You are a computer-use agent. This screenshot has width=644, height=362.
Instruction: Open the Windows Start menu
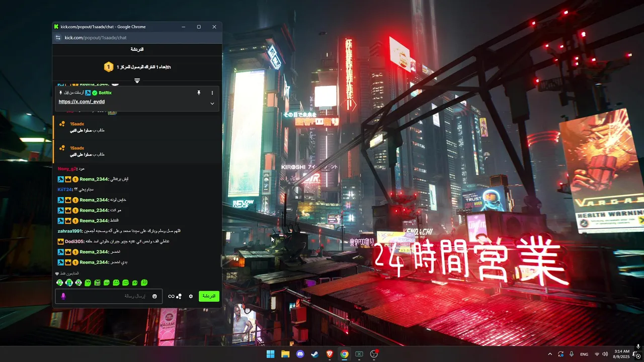tap(270, 354)
